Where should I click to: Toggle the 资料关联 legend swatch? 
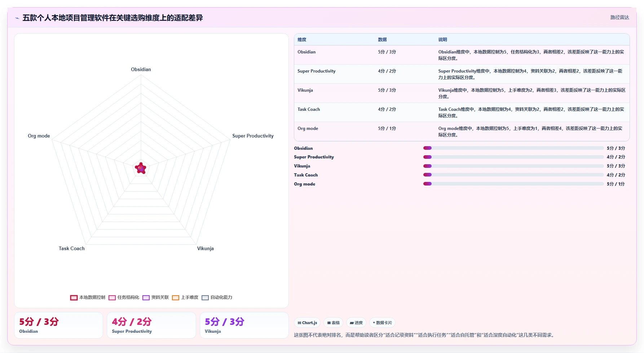click(146, 298)
